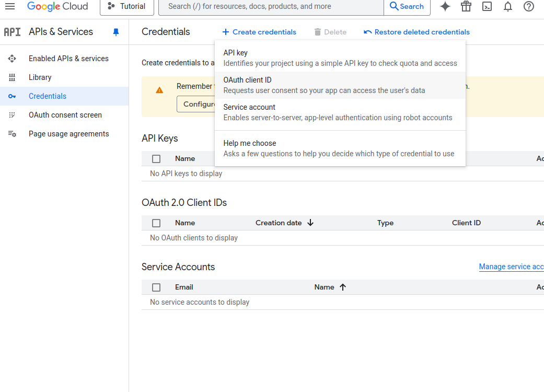Activate Cloud Shell terminal icon
Image resolution: width=544 pixels, height=392 pixels.
click(487, 6)
